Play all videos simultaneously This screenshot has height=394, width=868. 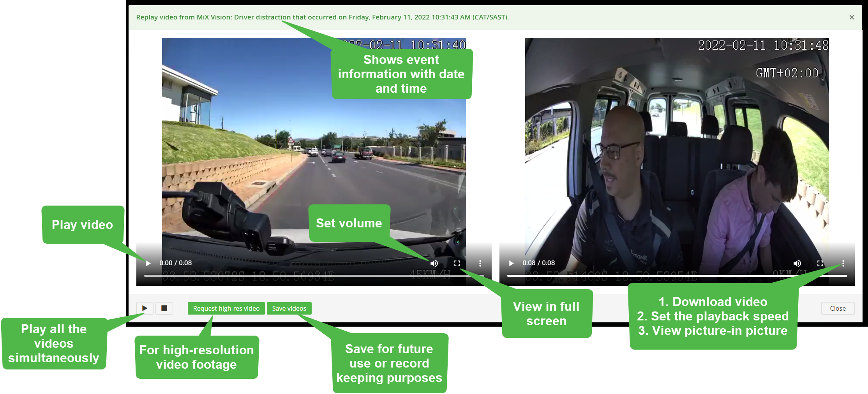point(145,308)
